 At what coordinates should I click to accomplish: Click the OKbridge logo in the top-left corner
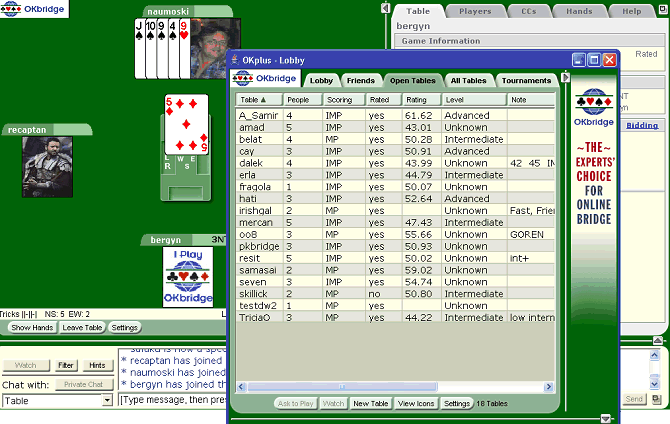point(33,9)
